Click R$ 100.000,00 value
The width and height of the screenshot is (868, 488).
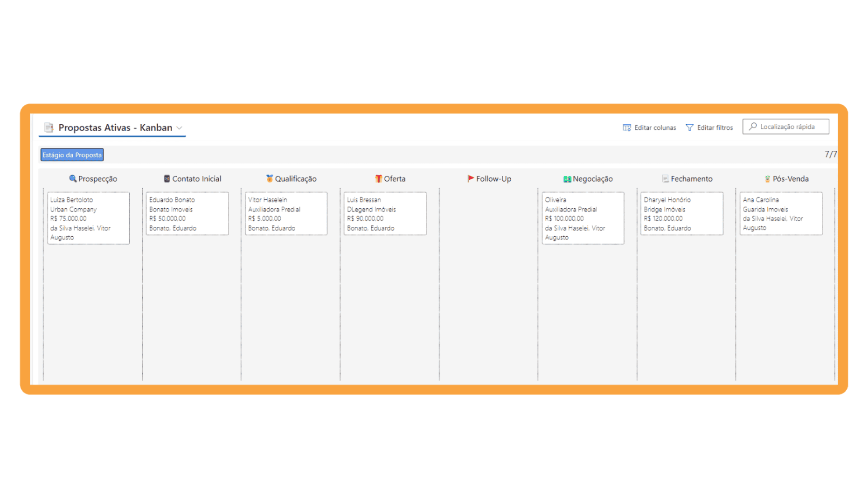pyautogui.click(x=564, y=218)
